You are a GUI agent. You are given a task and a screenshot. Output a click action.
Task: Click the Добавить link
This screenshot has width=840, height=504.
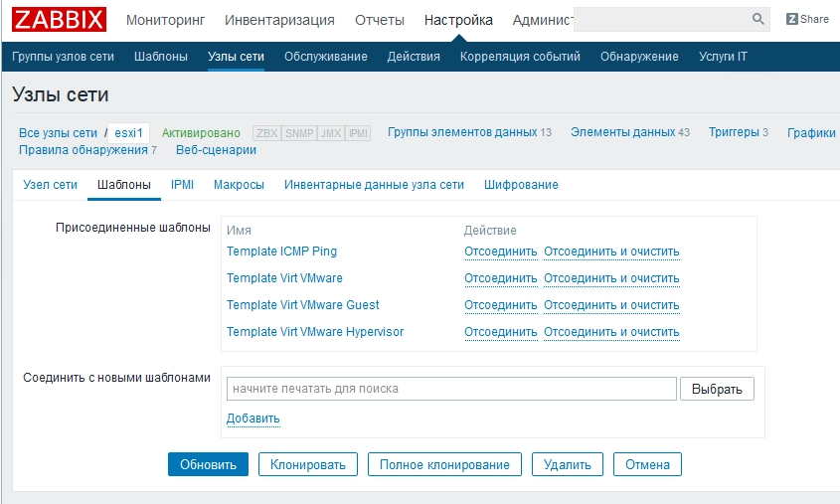click(252, 419)
